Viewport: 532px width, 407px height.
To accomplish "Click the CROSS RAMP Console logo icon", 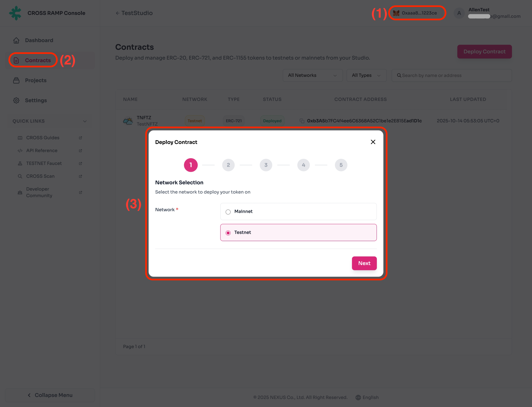I will tap(15, 13).
